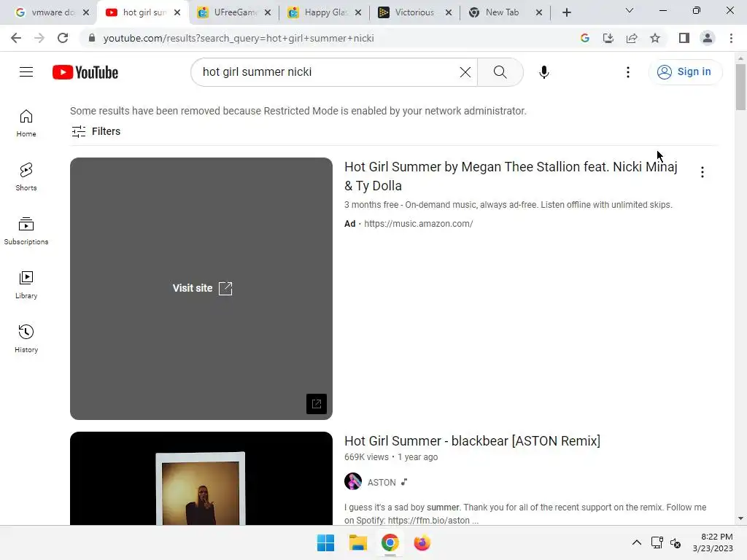The width and height of the screenshot is (747, 560).
Task: Open YouTube settings three-dot menu beside Sign in
Action: [628, 72]
